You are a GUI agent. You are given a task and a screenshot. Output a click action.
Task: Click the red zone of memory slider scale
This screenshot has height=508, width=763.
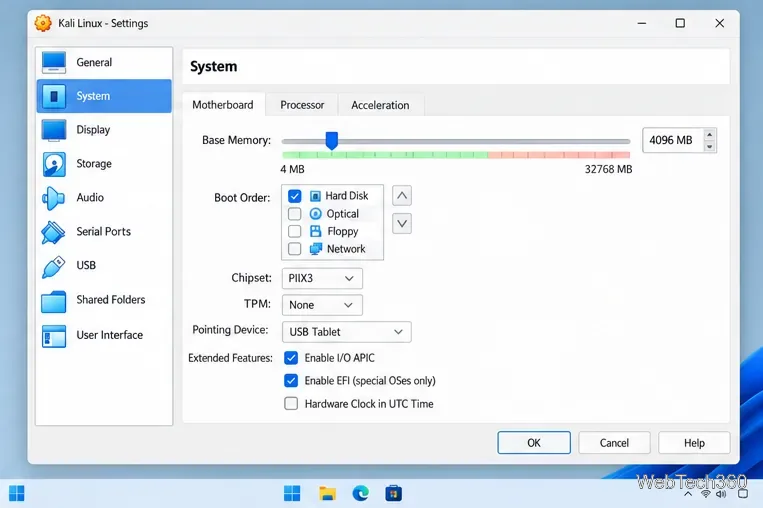pos(559,155)
